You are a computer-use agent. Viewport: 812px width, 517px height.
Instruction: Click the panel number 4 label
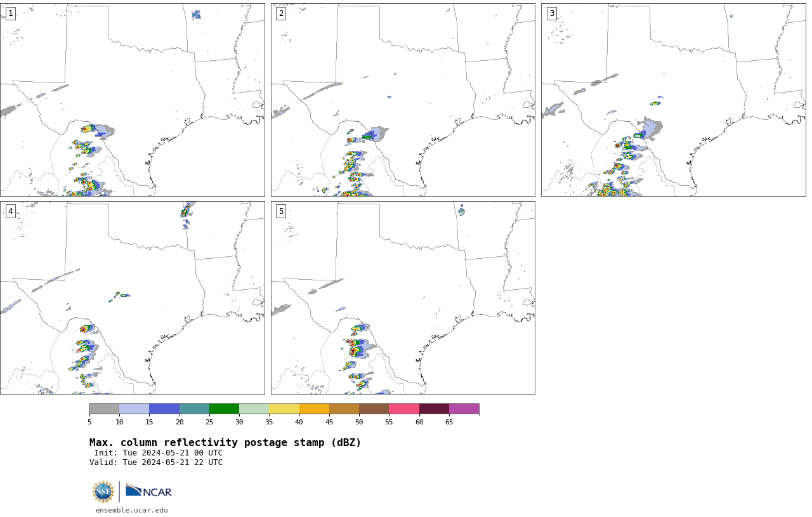click(10, 211)
